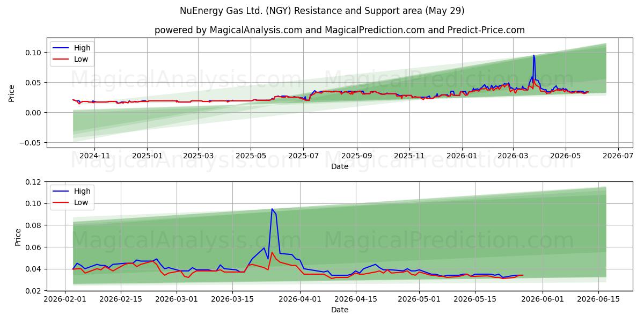This screenshot has width=644, height=322.
Task: Click the 2025-11 date tick label
Action: tap(409, 156)
